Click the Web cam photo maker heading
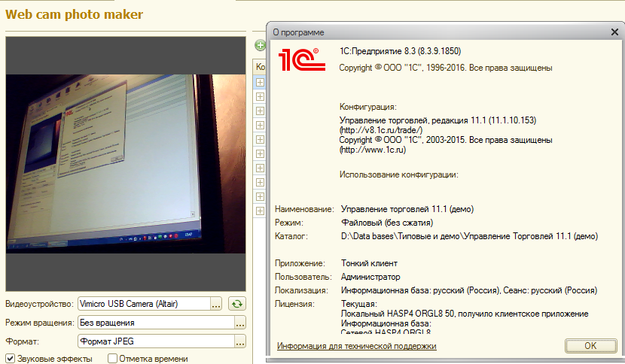625x364 pixels. pyautogui.click(x=74, y=14)
